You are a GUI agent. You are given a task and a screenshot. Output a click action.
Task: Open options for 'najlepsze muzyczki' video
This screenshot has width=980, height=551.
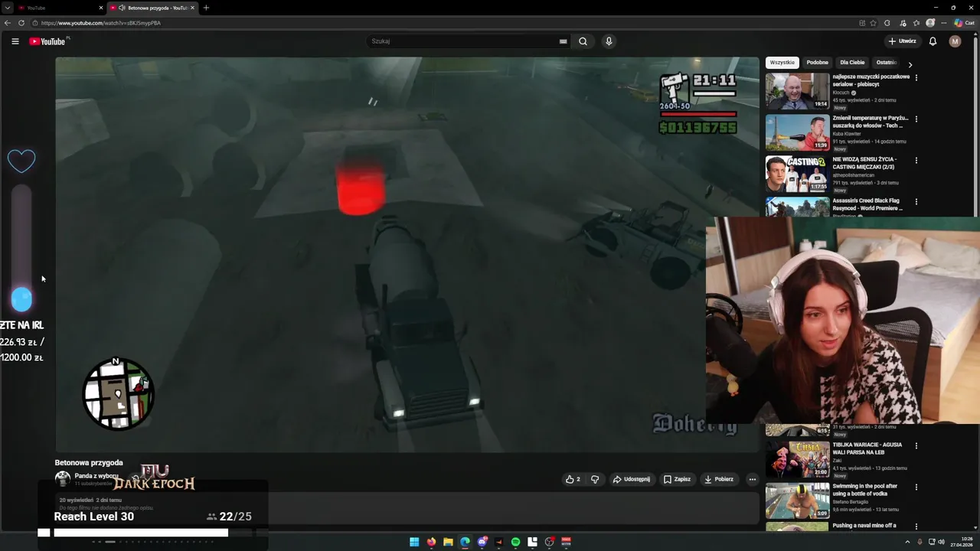coord(916,77)
